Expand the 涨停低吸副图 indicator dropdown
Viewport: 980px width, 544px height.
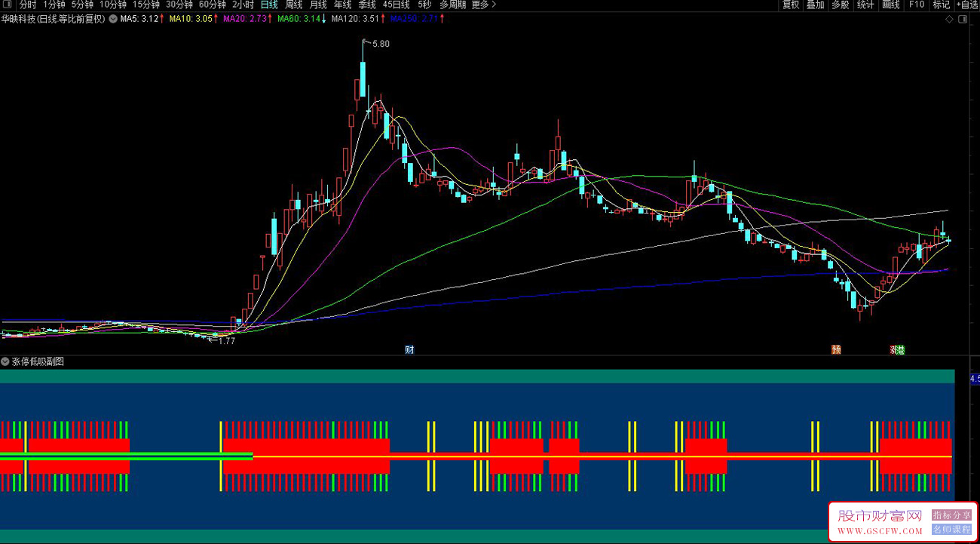(x=5, y=361)
